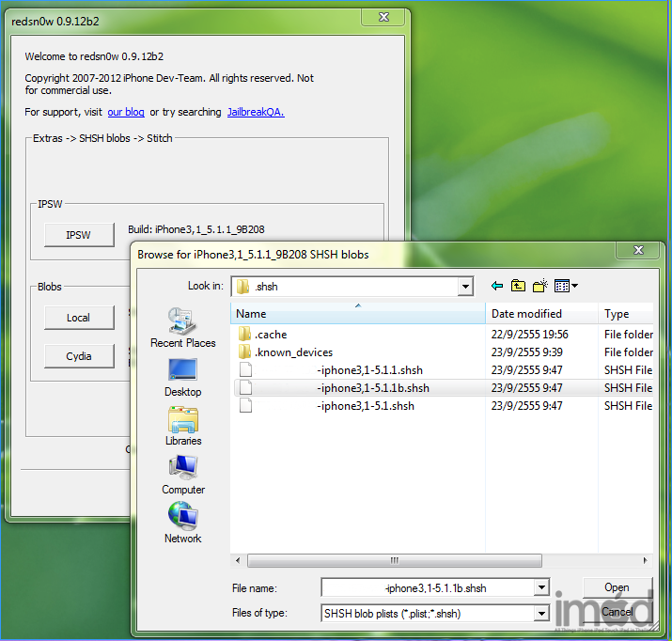Click file icon of iphone3,1-5.1.1.shsh

click(x=245, y=369)
